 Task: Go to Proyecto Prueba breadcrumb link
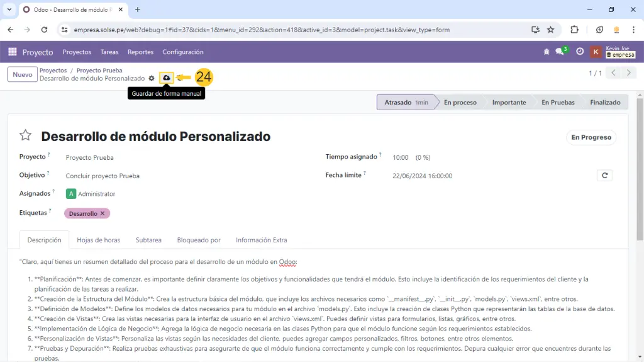[x=99, y=71]
